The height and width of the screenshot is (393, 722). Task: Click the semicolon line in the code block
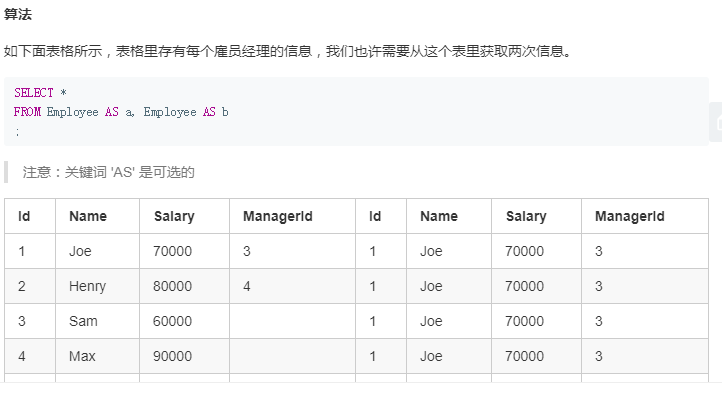click(17, 132)
